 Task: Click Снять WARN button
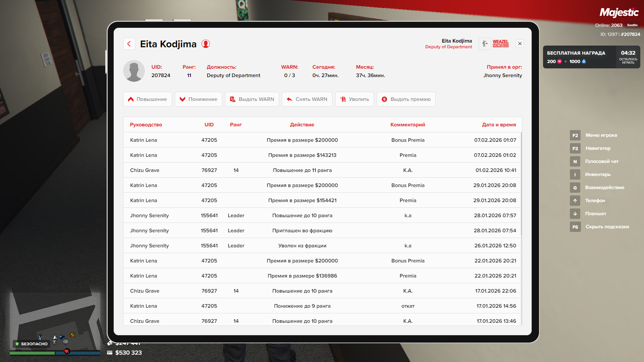(307, 99)
